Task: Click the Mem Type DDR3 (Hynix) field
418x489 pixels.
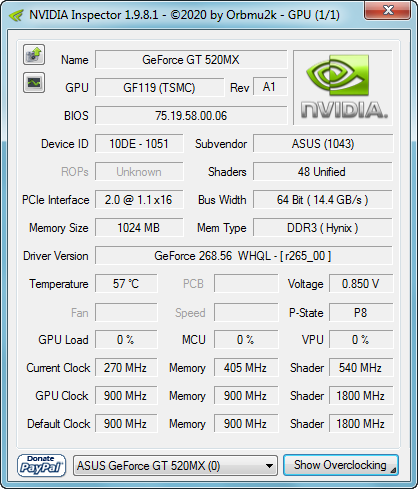Action: pyautogui.click(x=323, y=228)
